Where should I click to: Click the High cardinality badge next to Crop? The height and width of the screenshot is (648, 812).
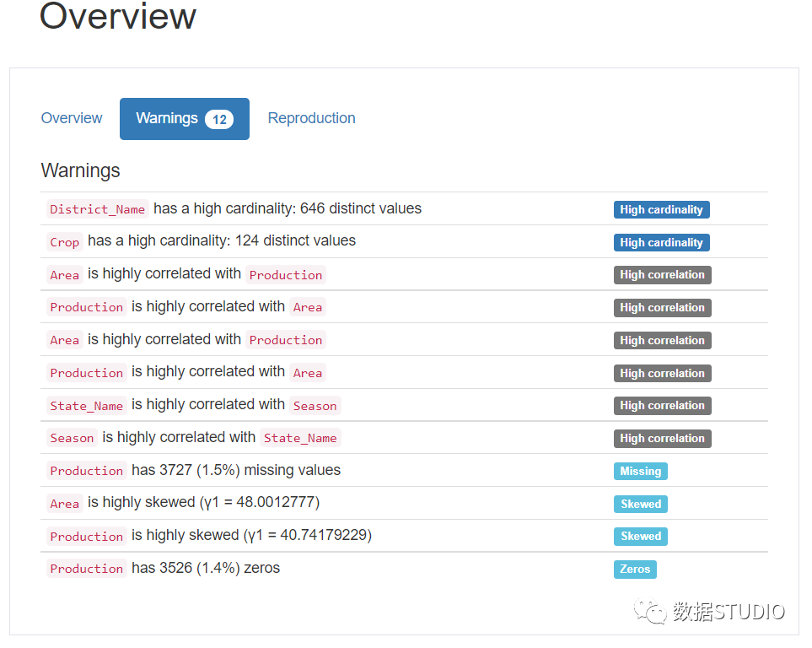(662, 242)
